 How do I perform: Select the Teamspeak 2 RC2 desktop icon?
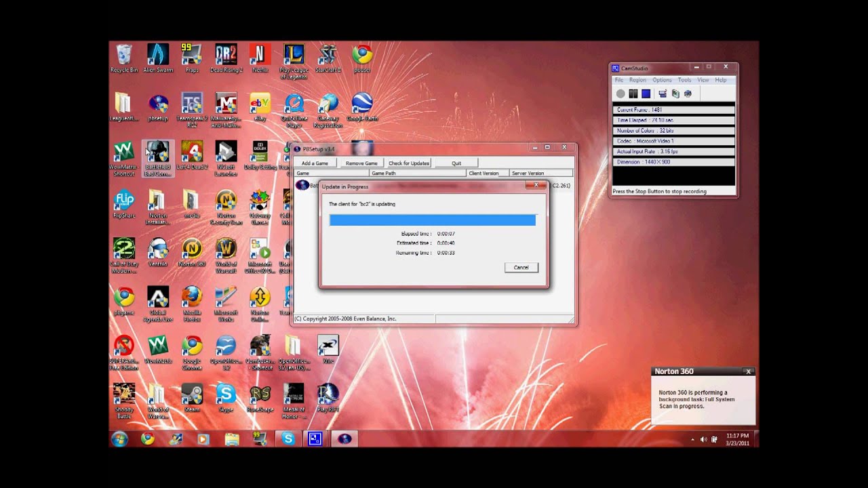(192, 110)
